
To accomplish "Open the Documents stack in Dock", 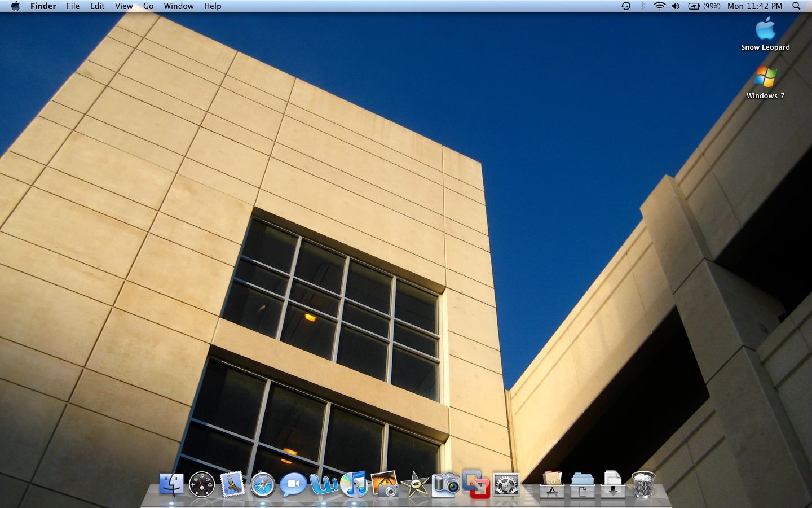I will point(582,485).
